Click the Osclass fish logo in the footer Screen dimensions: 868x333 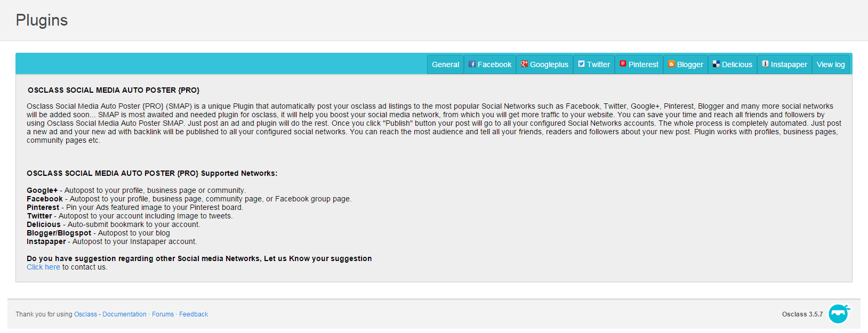coord(838,314)
